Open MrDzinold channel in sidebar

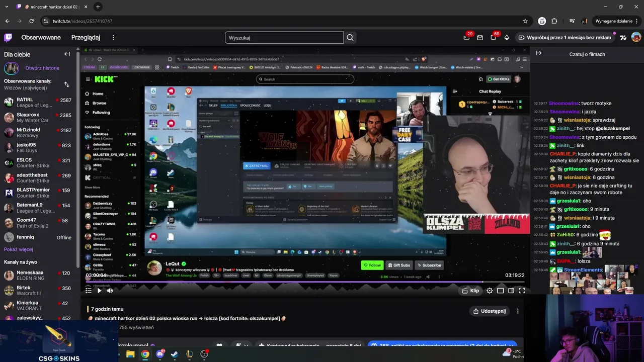pos(38,133)
